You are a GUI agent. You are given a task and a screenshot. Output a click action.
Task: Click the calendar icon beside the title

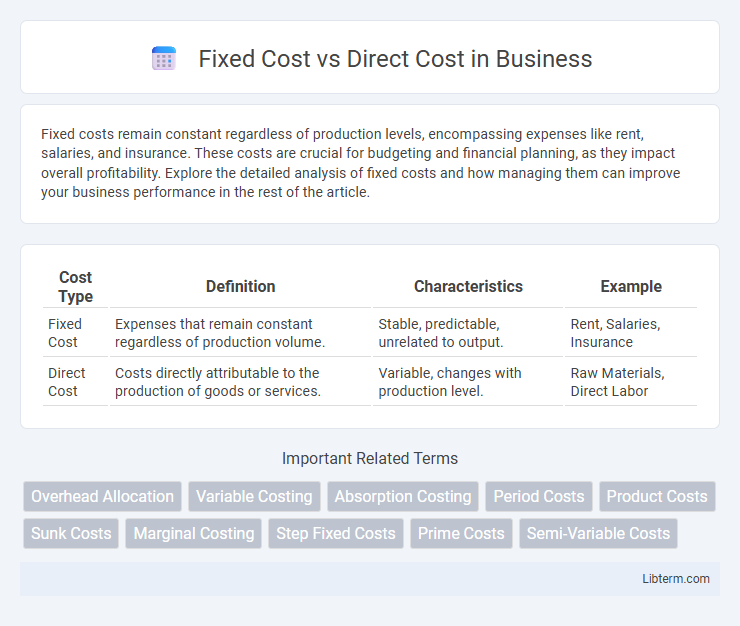[x=164, y=59]
